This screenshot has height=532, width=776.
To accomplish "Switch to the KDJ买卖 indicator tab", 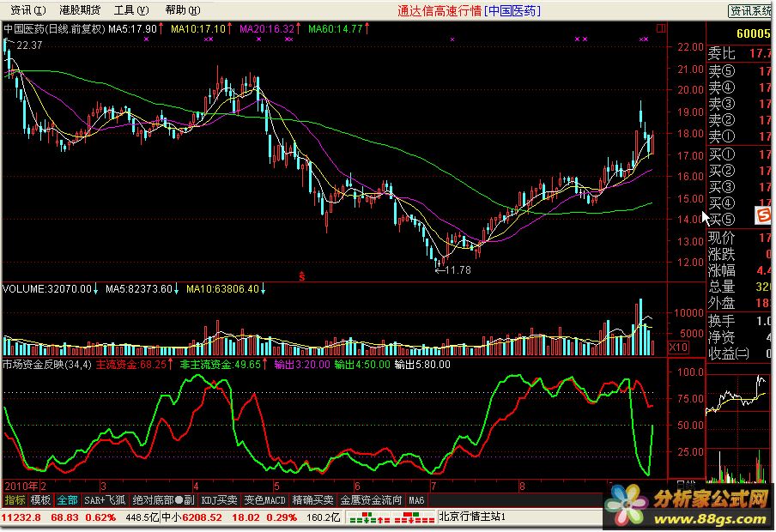I will [x=219, y=500].
